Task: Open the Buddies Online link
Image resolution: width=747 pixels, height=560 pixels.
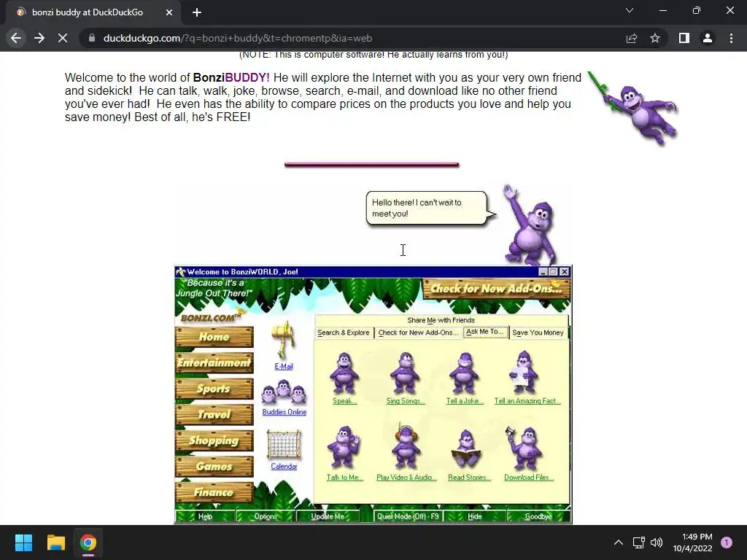Action: coord(285,412)
